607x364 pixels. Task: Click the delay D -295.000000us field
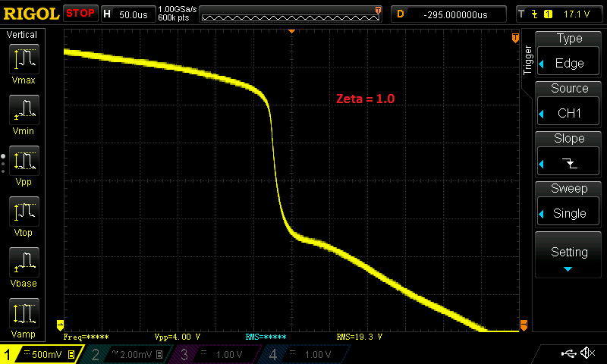(x=448, y=14)
